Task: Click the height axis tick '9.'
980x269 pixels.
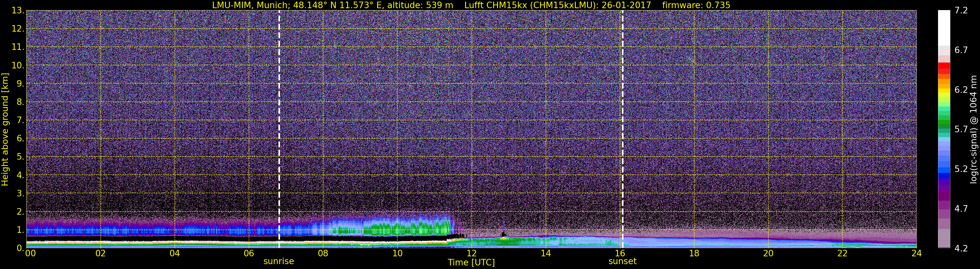Action: tap(20, 84)
